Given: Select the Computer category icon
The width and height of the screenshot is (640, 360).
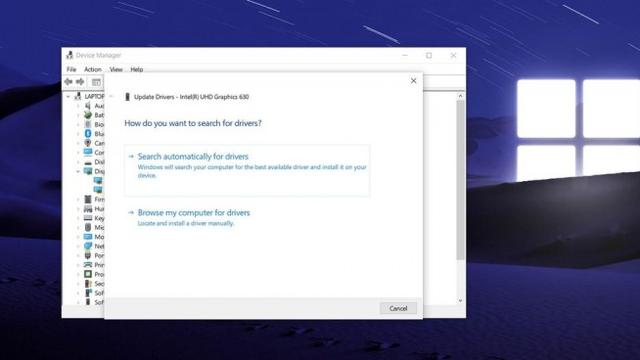Looking at the screenshot, I should point(88,152).
